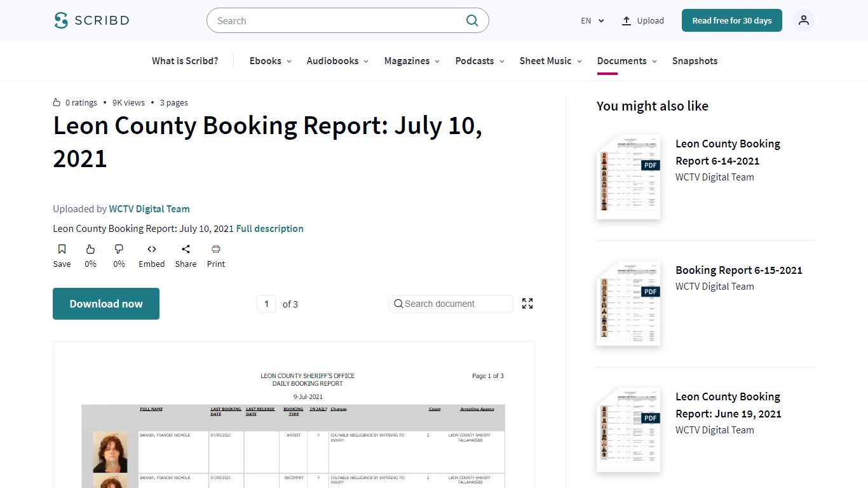Image resolution: width=868 pixels, height=488 pixels.
Task: Click the upload arrow icon
Action: tap(627, 21)
